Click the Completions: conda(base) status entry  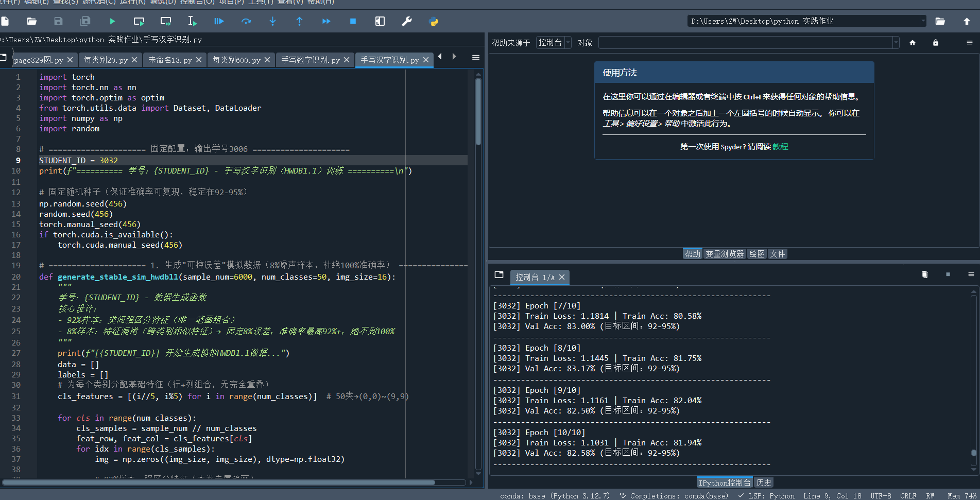click(x=674, y=496)
